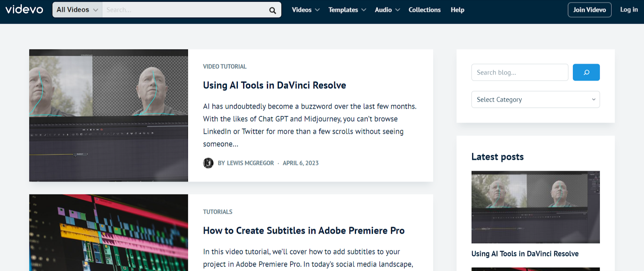Open the DaVinci Resolve article main thumbnail
The height and width of the screenshot is (271, 644).
point(109,115)
